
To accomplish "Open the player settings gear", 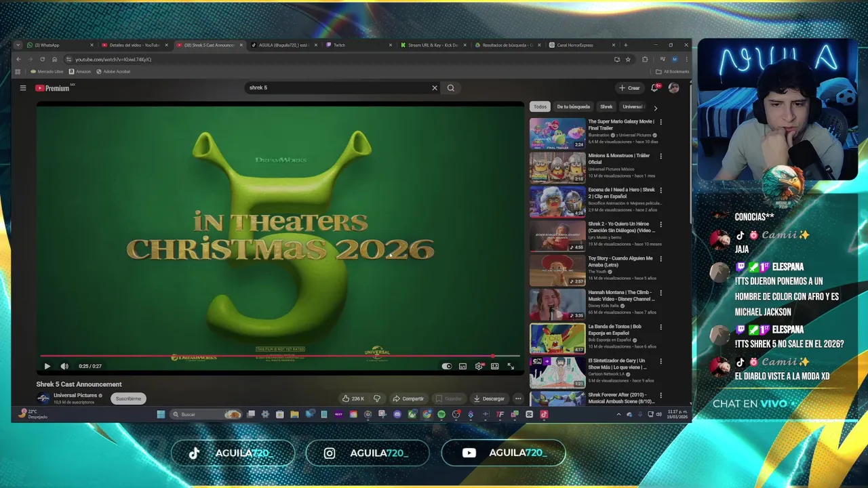I will 479,366.
